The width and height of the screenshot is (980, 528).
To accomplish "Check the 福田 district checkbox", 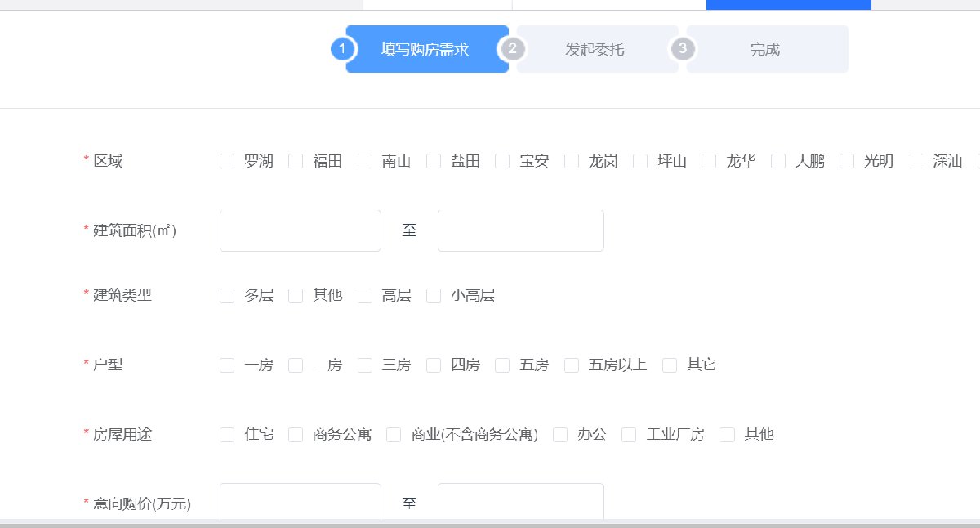I will coord(296,161).
